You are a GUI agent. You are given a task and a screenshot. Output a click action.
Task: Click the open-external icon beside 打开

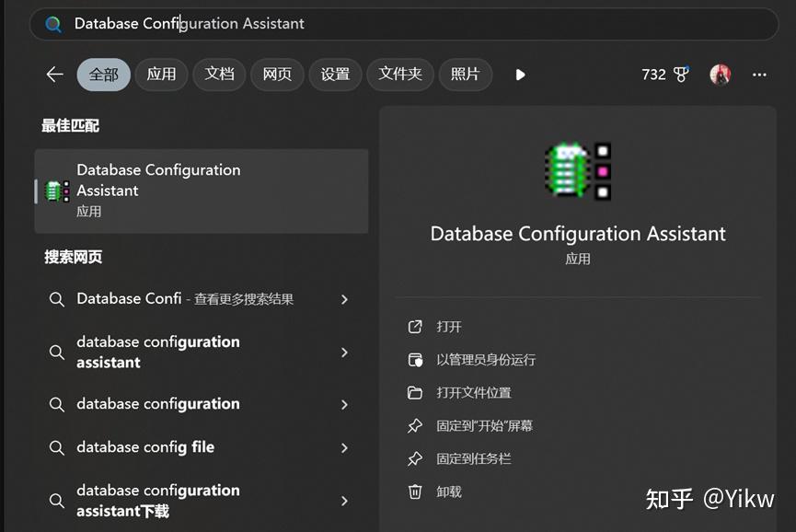click(415, 327)
